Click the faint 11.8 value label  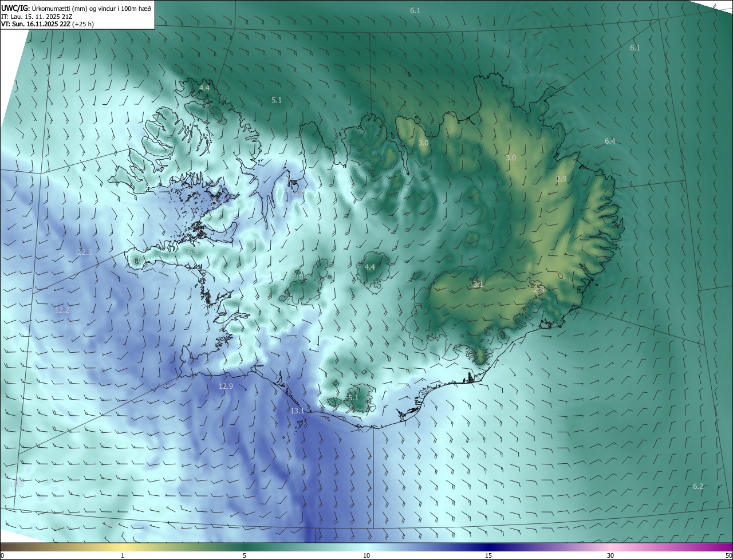(x=298, y=192)
